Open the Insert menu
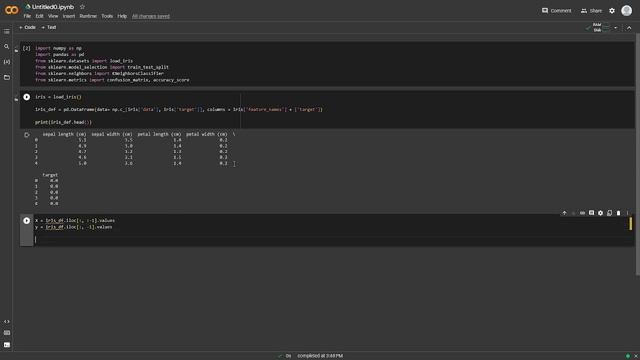Screen dimensions: 640x360 pyautogui.click(x=69, y=16)
